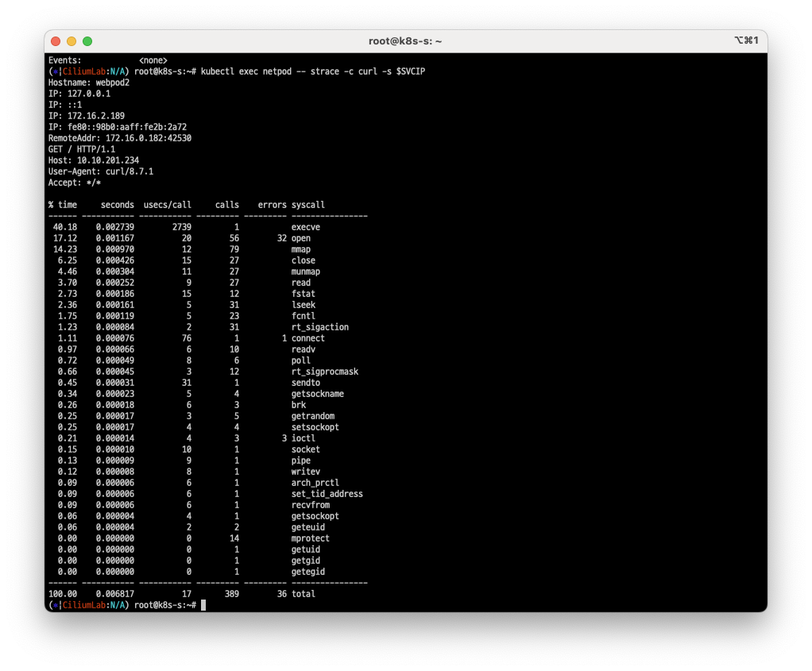Image resolution: width=812 pixels, height=671 pixels.
Task: Click the setsockopt syscall name
Action: pos(315,428)
